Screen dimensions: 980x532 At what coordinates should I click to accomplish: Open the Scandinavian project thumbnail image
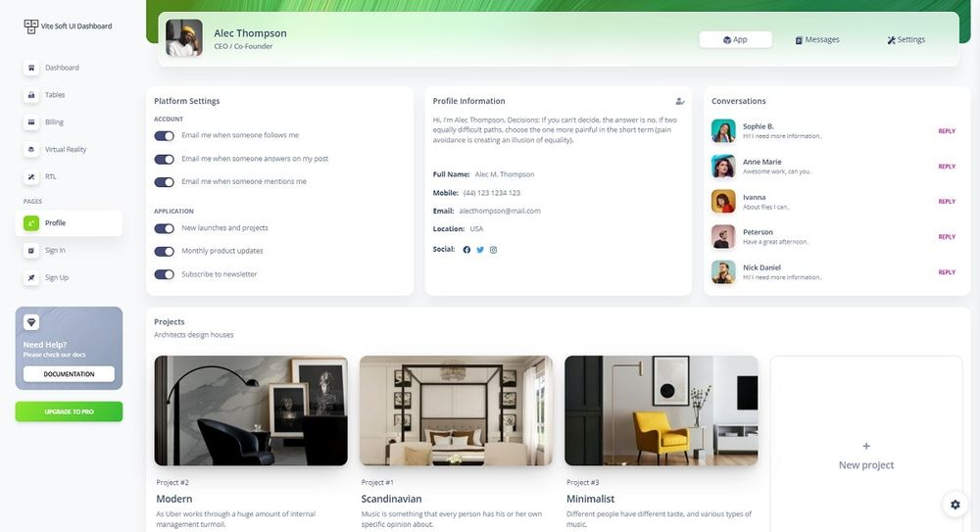(x=456, y=411)
